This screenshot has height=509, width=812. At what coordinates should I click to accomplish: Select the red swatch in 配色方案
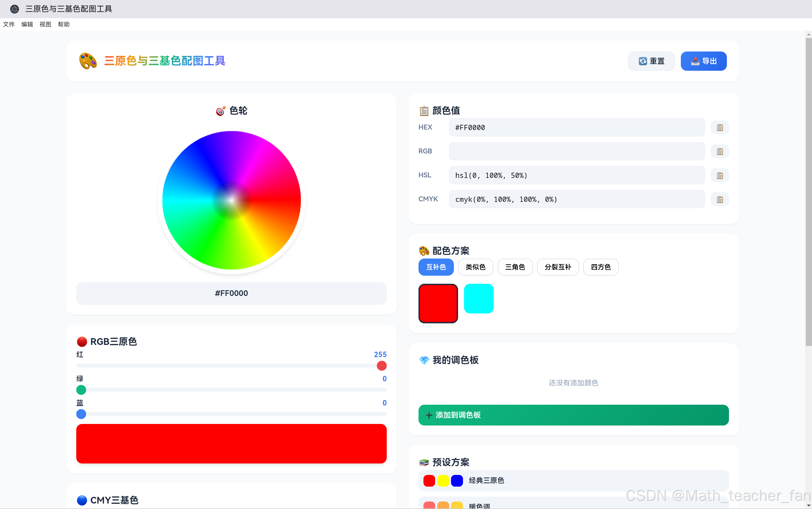tap(438, 303)
